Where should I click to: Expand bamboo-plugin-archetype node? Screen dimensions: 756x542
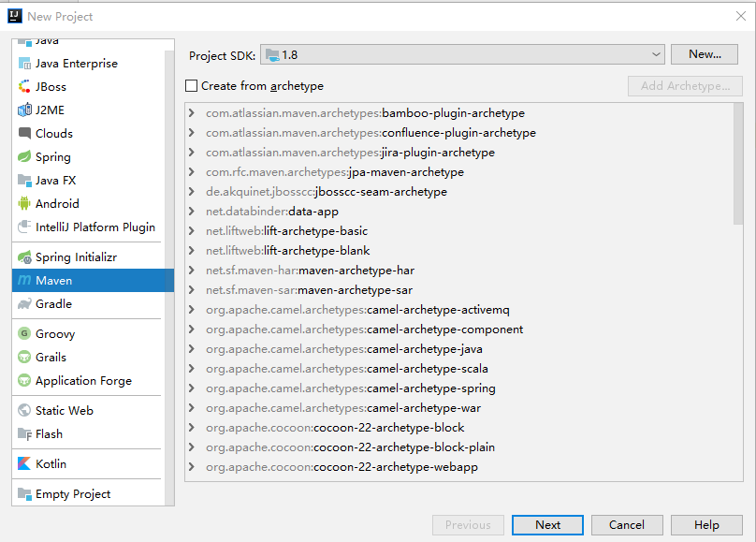[192, 113]
